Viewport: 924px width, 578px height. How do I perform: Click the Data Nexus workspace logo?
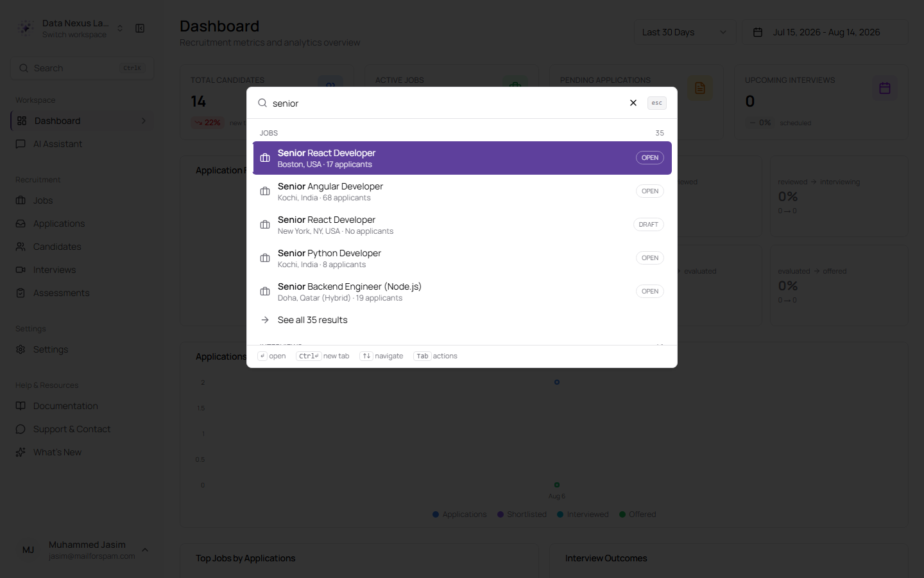[x=26, y=28]
